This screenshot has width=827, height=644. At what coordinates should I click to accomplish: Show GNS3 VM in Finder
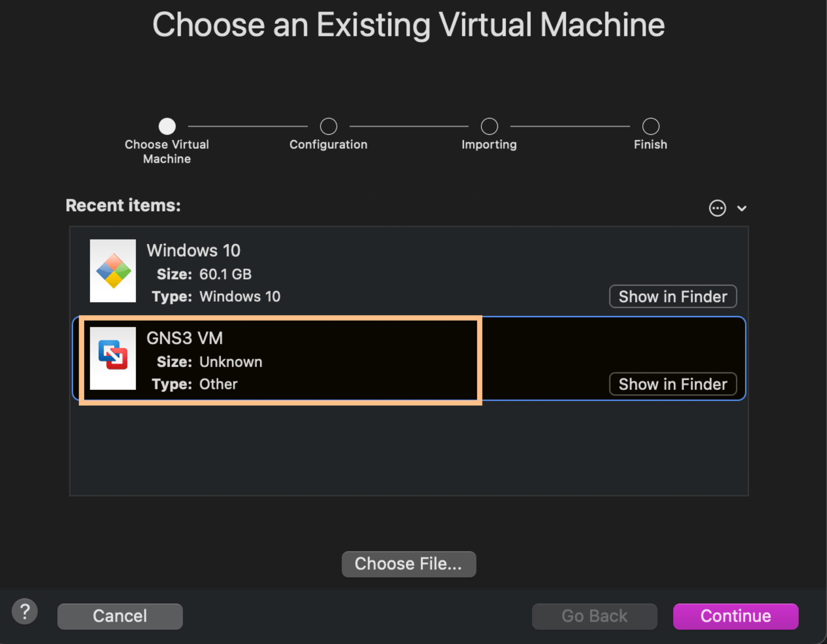click(672, 384)
